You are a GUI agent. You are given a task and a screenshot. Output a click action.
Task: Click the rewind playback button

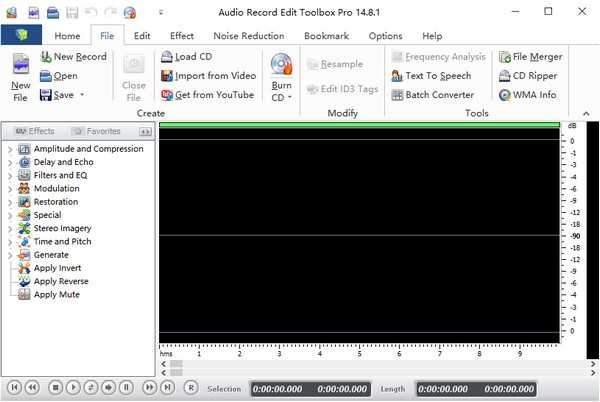(x=32, y=387)
